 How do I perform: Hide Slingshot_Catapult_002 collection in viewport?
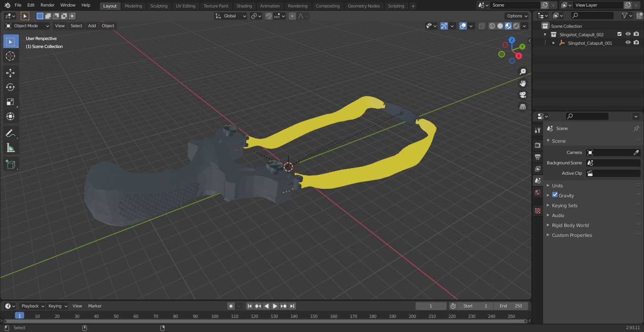tap(628, 34)
